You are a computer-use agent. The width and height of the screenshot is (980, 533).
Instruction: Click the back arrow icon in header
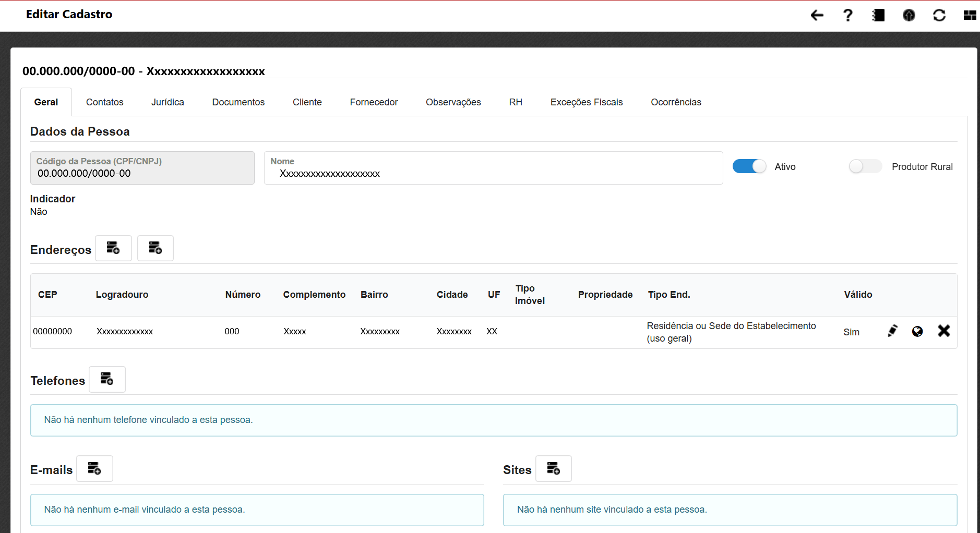point(817,16)
